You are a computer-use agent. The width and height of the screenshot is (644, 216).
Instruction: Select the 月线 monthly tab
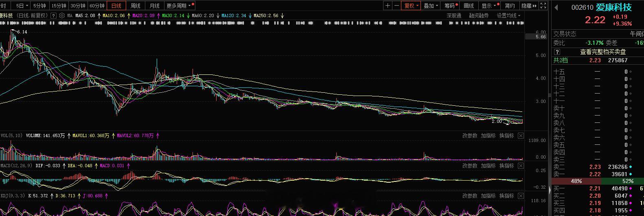coord(155,6)
